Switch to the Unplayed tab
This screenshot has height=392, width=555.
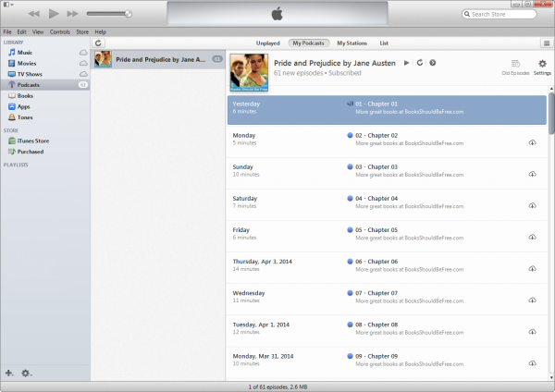268,43
